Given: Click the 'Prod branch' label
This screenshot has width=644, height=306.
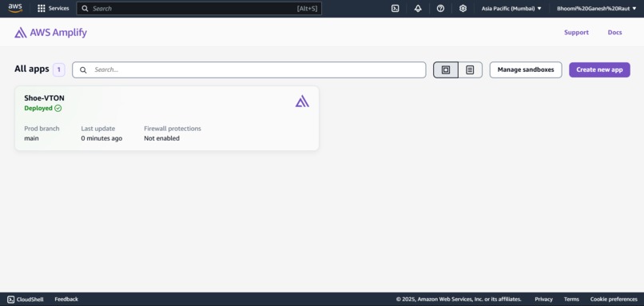Looking at the screenshot, I should 42,129.
